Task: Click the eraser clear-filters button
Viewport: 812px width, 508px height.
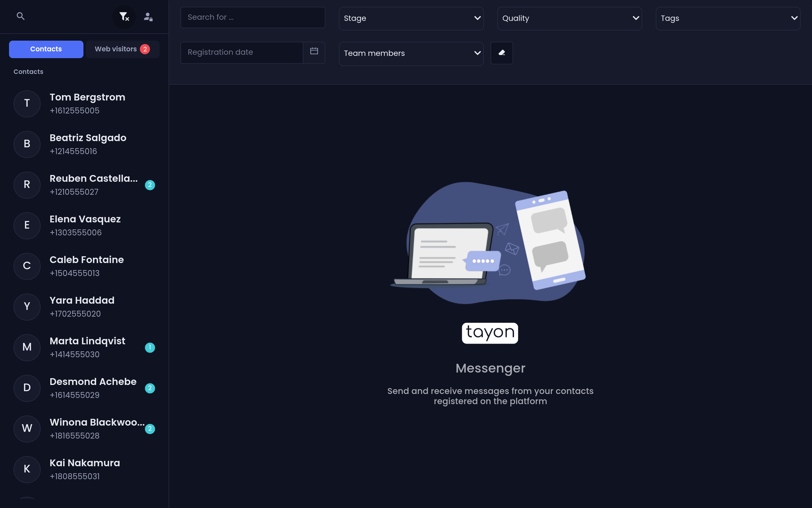Action: coord(502,53)
